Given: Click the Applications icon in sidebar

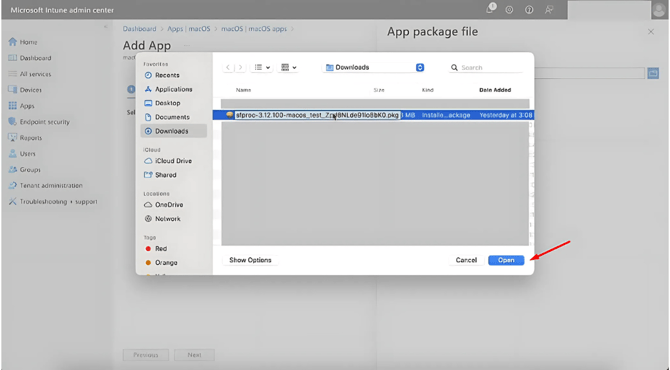Looking at the screenshot, I should (148, 89).
